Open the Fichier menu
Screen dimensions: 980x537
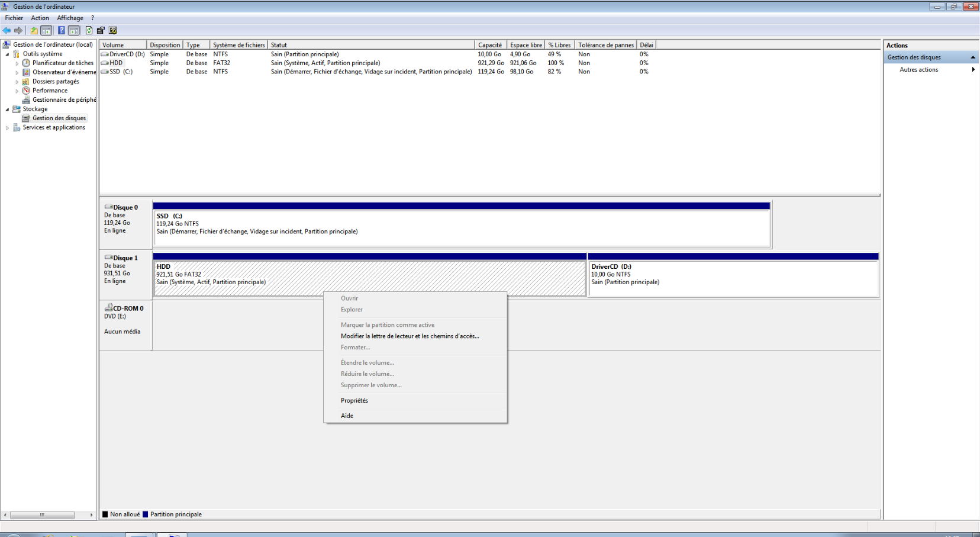point(14,18)
